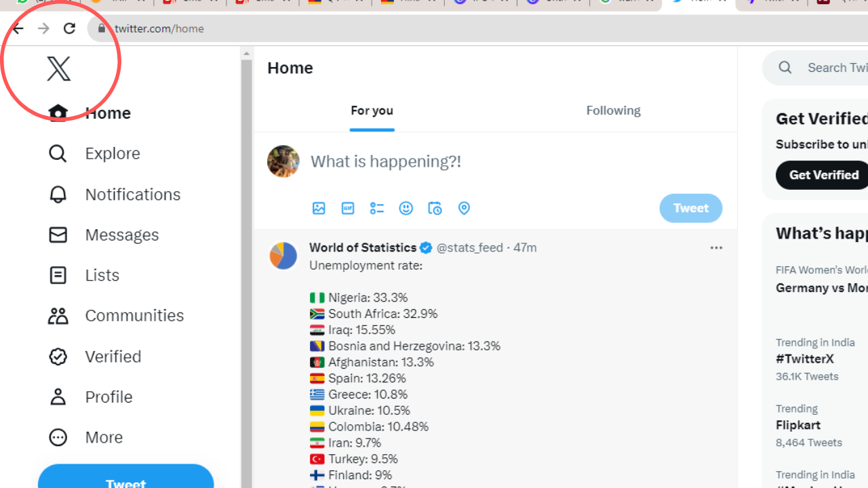Select the For you tab
868x488 pixels.
[x=372, y=110]
